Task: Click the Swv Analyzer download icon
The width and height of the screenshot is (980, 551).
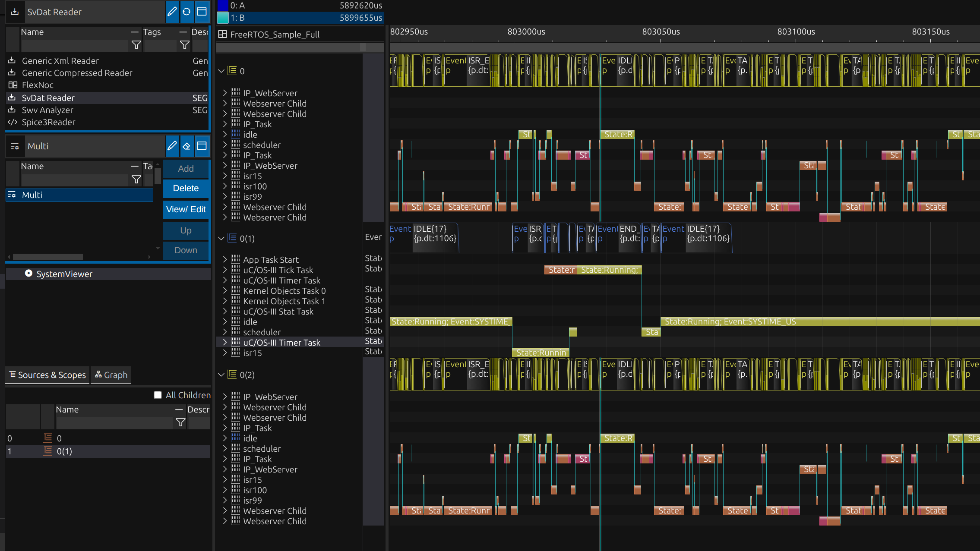Action: (x=12, y=110)
